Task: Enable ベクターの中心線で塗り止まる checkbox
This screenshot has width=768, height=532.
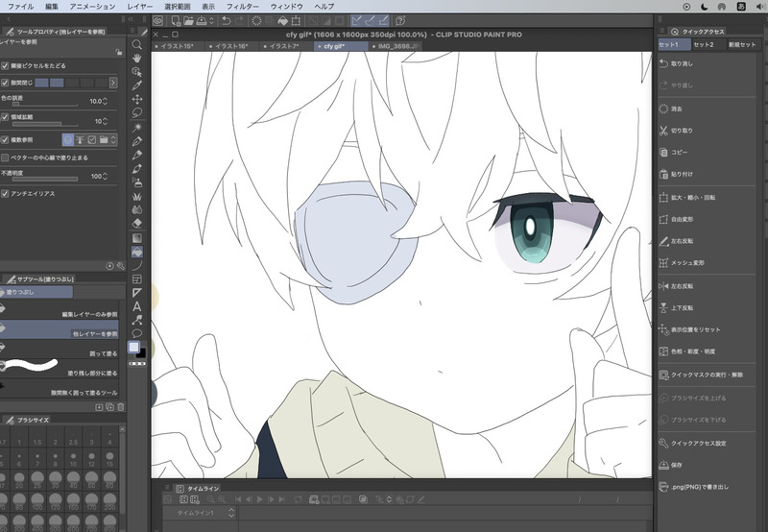Action: 5,157
